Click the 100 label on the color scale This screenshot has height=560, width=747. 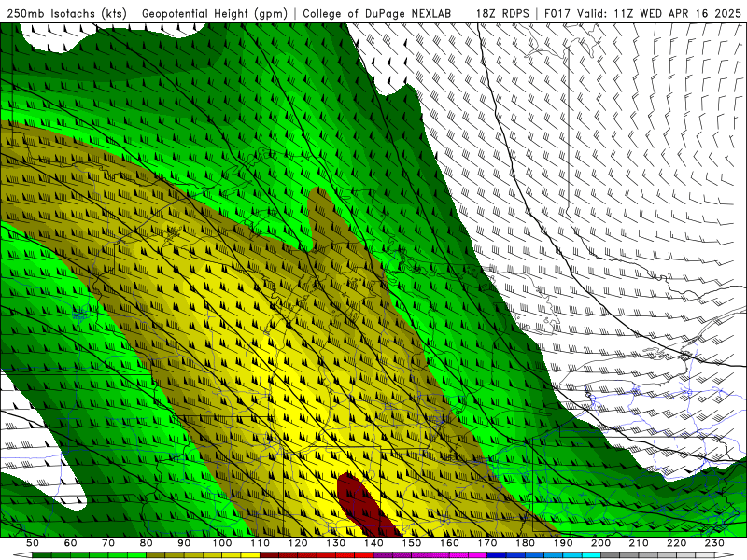tap(222, 543)
